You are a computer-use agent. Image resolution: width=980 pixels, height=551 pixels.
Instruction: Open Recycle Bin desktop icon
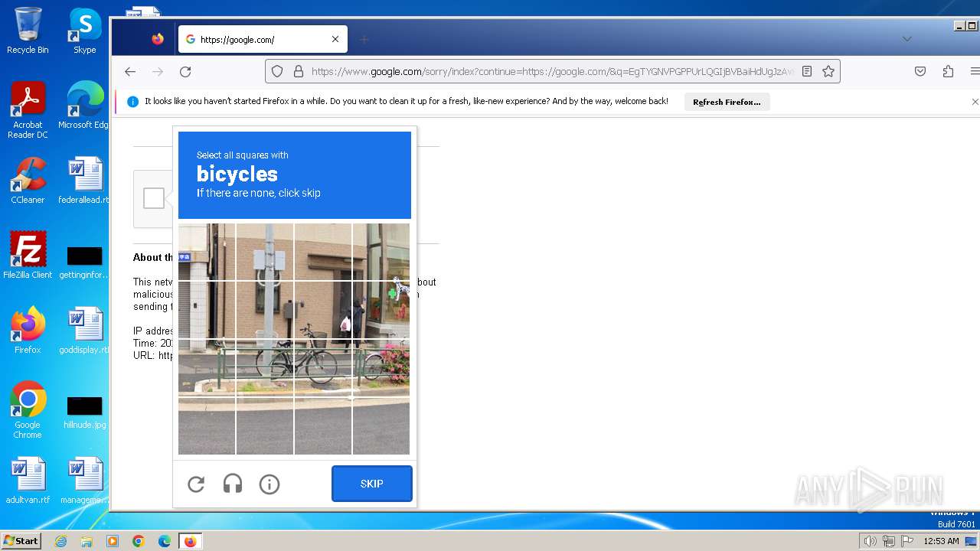[x=28, y=31]
